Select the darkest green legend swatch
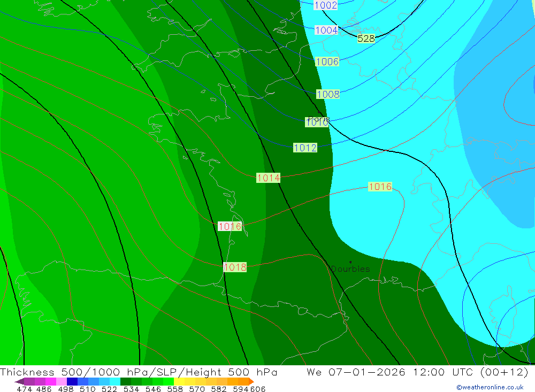535x392 pixels. pos(126,381)
